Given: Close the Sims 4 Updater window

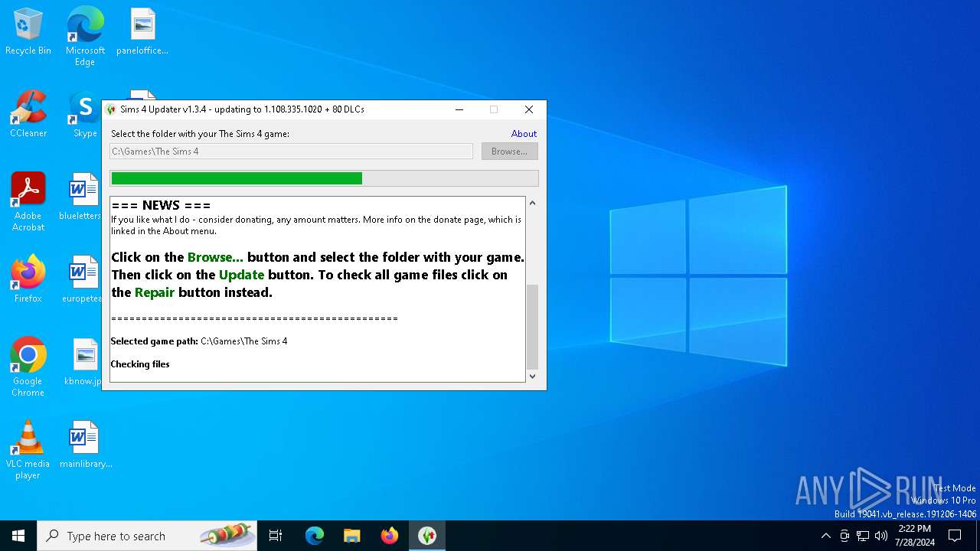Looking at the screenshot, I should (528, 109).
